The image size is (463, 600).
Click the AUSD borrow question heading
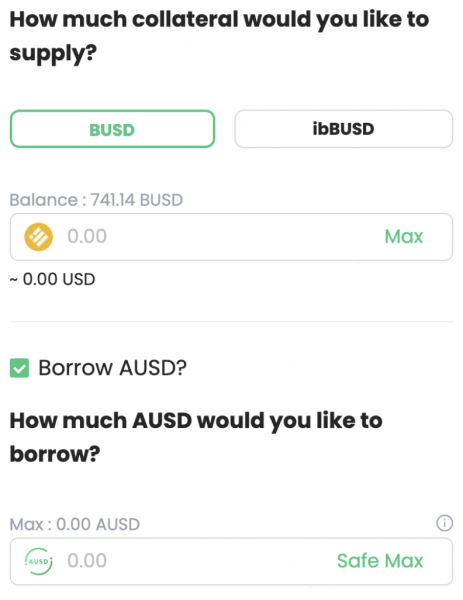(196, 437)
